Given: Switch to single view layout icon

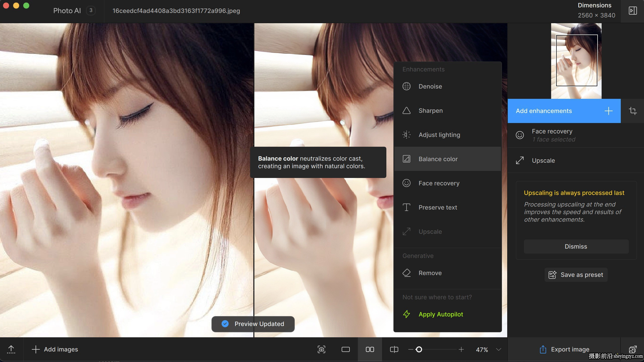Looking at the screenshot, I should click(x=345, y=349).
